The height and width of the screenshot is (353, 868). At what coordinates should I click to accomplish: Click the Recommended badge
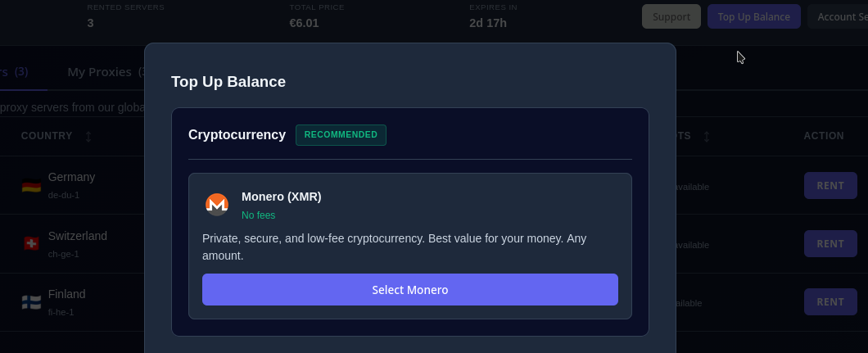(x=341, y=135)
